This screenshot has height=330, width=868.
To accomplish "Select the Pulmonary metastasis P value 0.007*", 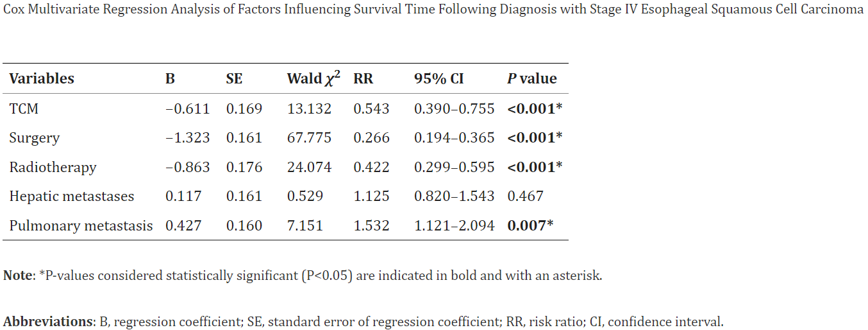I will click(x=530, y=226).
